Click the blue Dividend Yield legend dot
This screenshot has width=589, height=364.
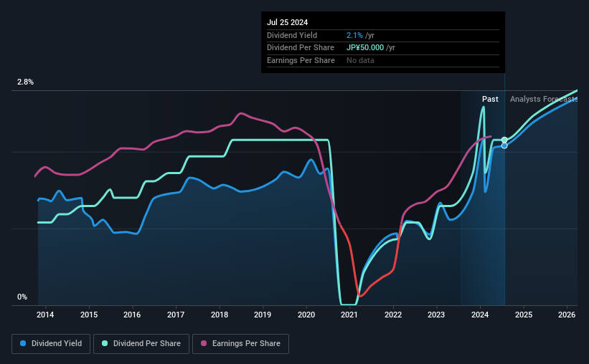click(23, 343)
